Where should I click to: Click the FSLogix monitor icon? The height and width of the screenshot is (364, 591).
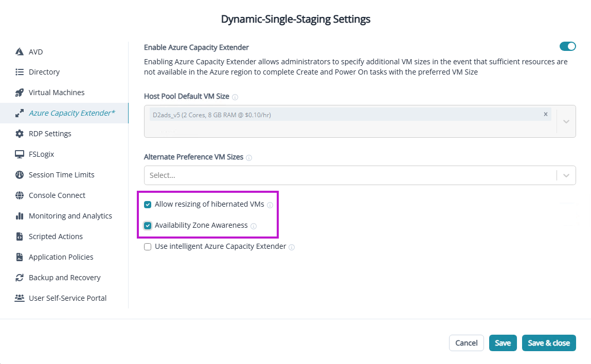20,154
